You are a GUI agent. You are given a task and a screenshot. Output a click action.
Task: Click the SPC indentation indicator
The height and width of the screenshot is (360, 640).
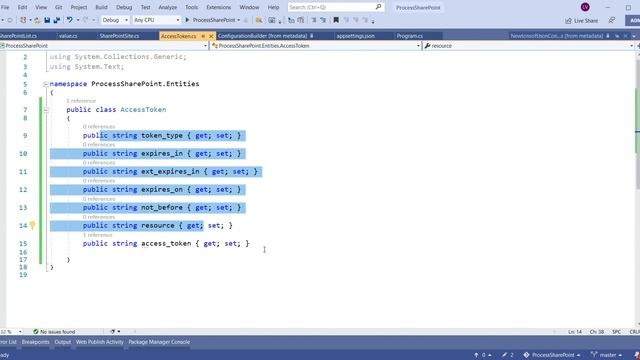click(x=616, y=332)
